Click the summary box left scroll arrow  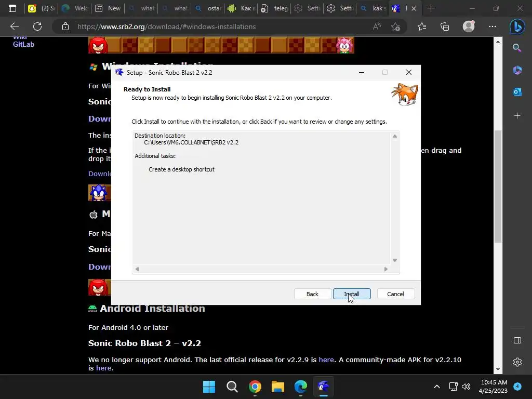[x=137, y=269]
